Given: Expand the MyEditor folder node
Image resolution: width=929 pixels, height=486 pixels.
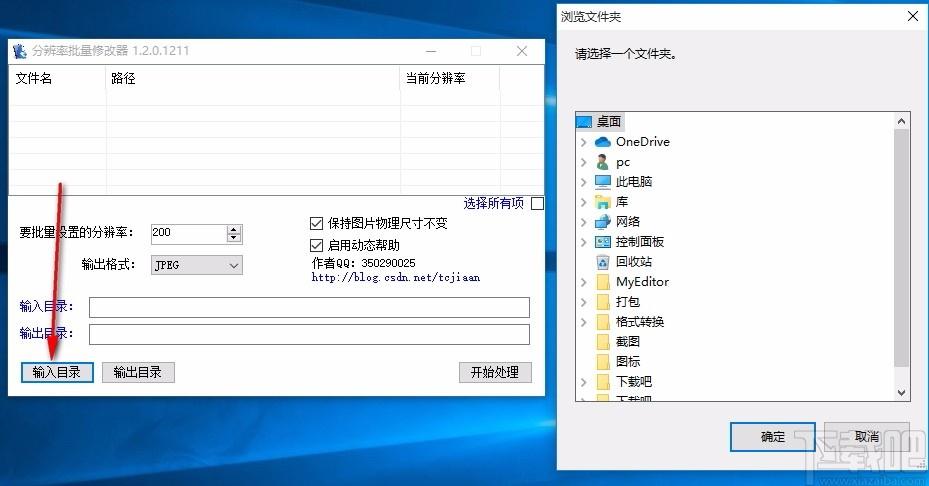Looking at the screenshot, I should pos(584,282).
